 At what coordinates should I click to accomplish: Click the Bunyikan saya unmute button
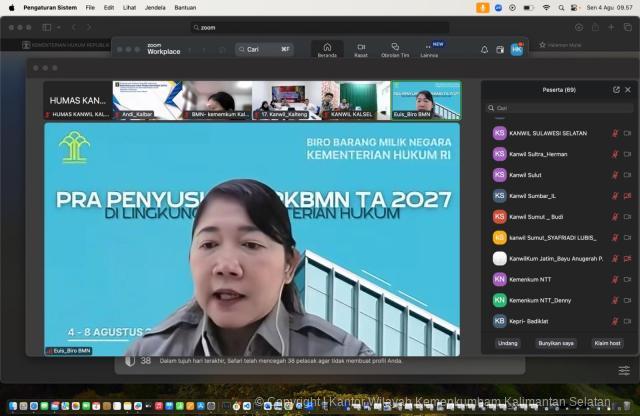point(555,343)
